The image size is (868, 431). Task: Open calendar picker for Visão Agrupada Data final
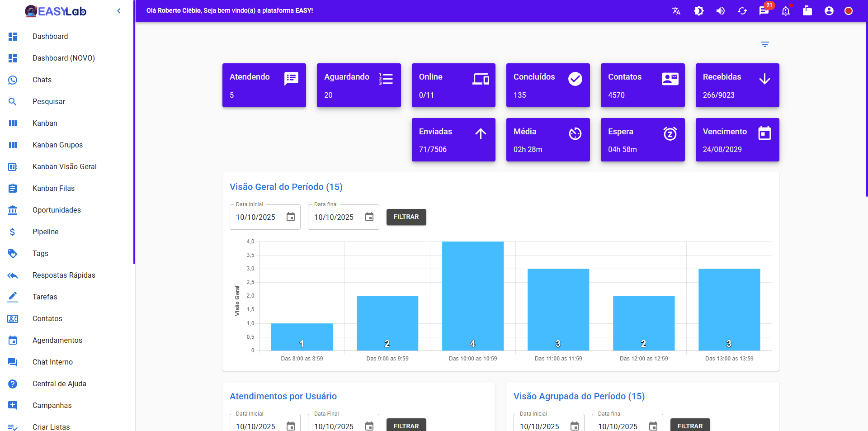[653, 426]
